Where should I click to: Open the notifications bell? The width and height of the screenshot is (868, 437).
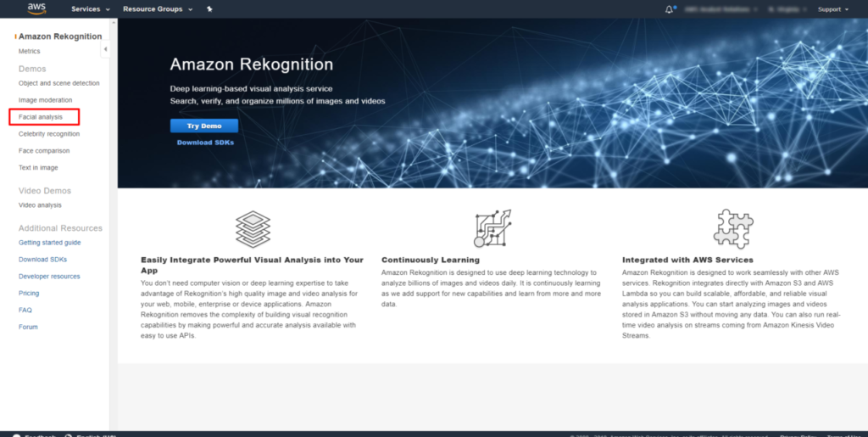coord(670,9)
